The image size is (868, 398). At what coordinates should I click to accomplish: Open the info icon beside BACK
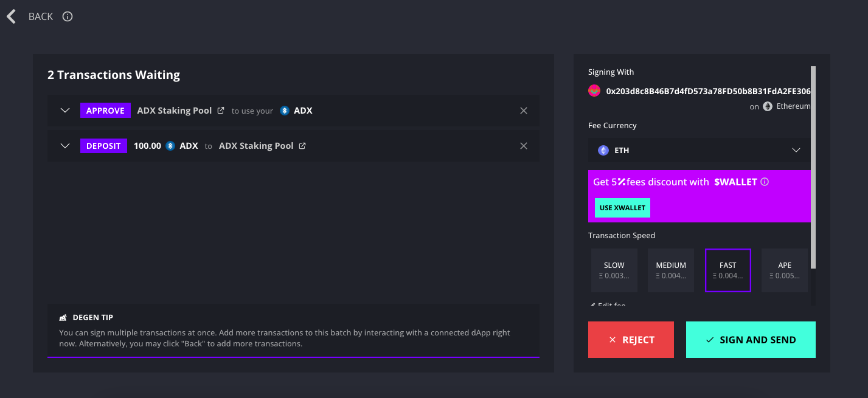tap(68, 16)
